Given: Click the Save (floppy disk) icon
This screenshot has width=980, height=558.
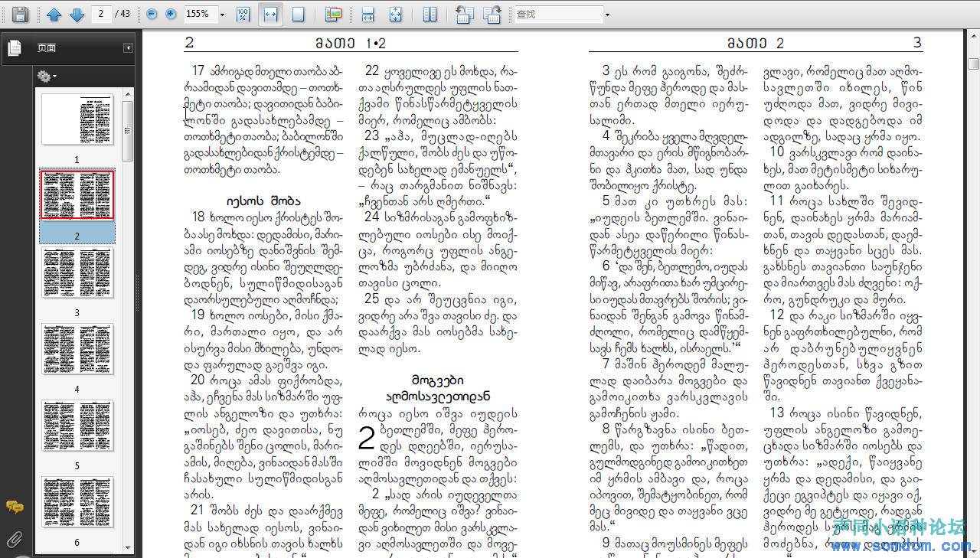Looking at the screenshot, I should click(x=21, y=14).
